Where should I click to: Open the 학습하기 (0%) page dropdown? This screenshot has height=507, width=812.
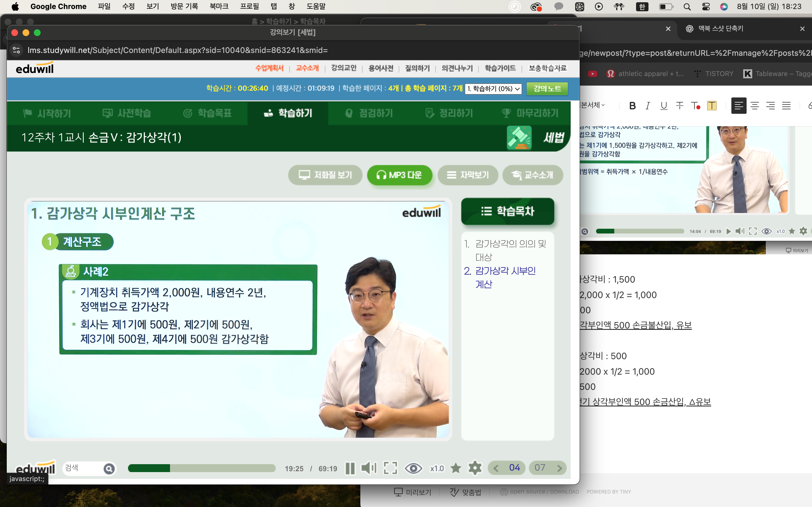point(493,89)
